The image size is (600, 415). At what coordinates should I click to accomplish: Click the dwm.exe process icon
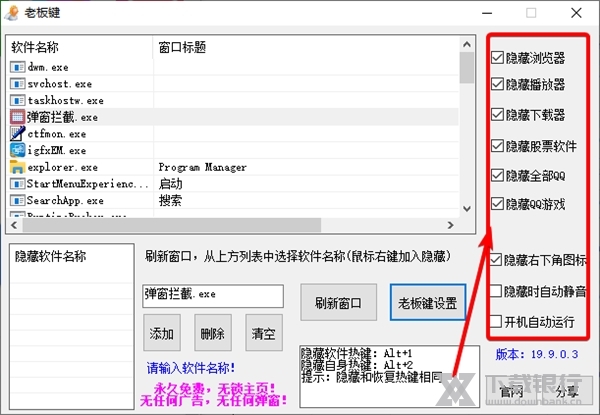pyautogui.click(x=17, y=67)
